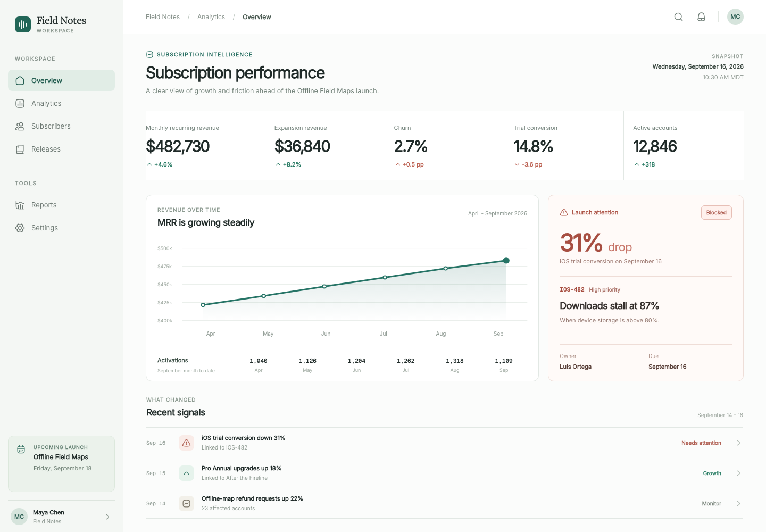766x532 pixels.
Task: Click the Analytics breadcrumb link
Action: (211, 17)
